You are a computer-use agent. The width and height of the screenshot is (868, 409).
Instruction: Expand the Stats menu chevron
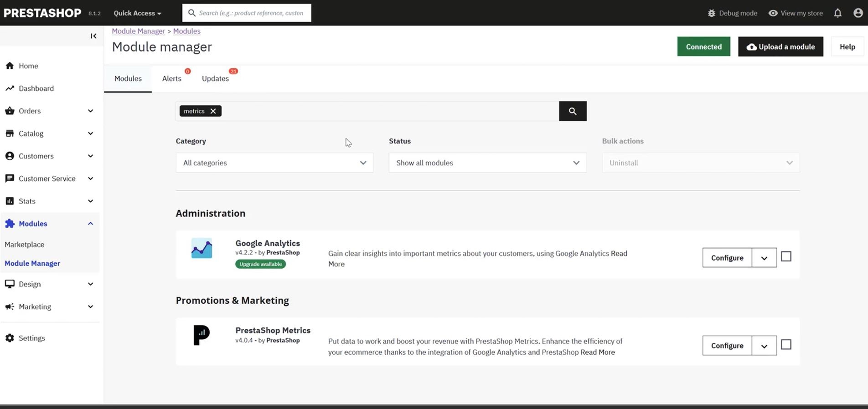90,201
